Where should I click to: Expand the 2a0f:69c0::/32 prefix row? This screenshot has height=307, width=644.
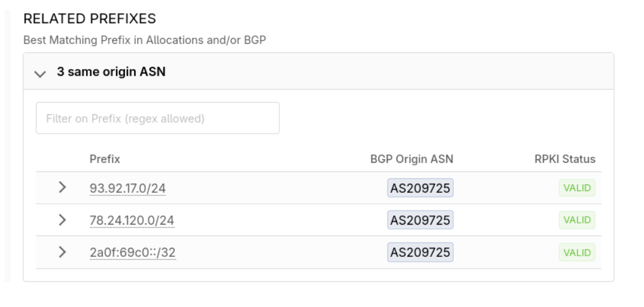tap(62, 252)
